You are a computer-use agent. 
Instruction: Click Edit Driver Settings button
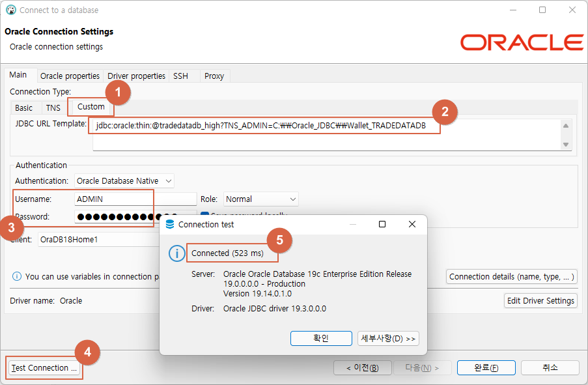(540, 300)
